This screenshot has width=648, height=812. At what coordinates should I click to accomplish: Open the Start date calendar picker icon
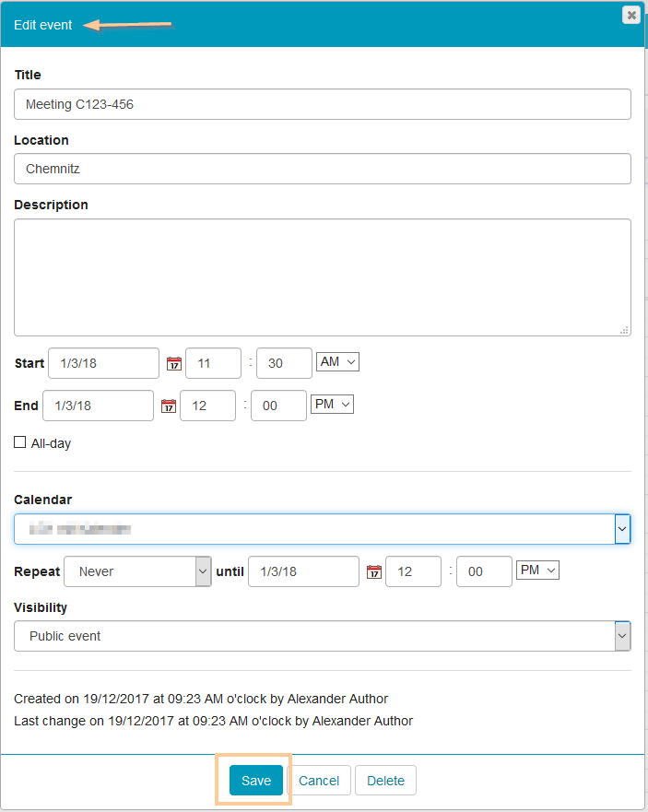(x=173, y=364)
